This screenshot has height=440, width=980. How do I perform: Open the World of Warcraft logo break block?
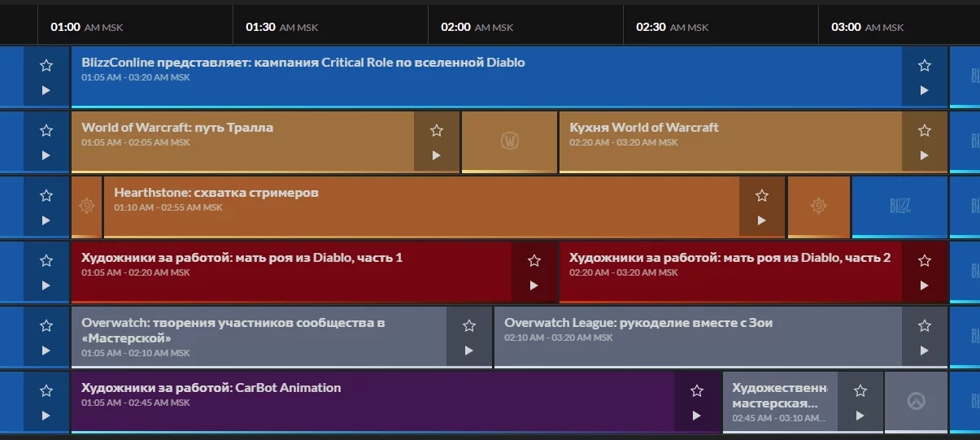[x=509, y=142]
